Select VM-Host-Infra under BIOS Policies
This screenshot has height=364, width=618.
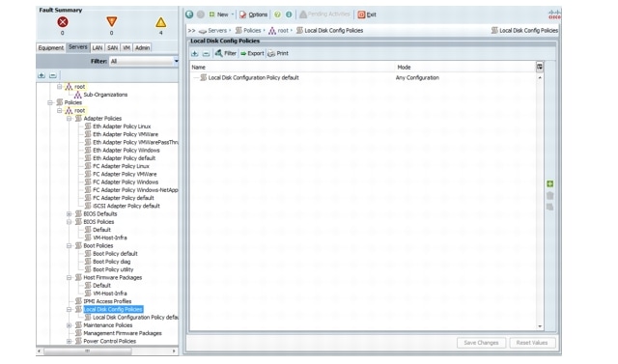click(109, 238)
